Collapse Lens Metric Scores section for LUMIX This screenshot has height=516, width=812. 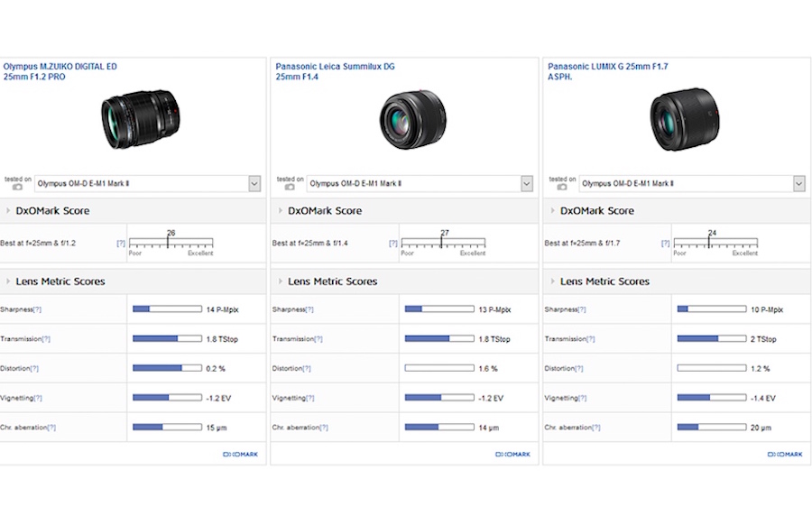(553, 281)
